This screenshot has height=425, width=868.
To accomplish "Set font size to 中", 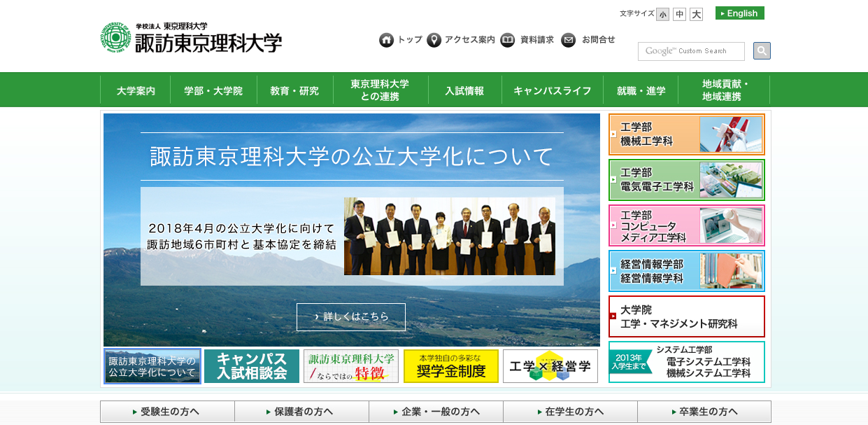I will pos(679,14).
